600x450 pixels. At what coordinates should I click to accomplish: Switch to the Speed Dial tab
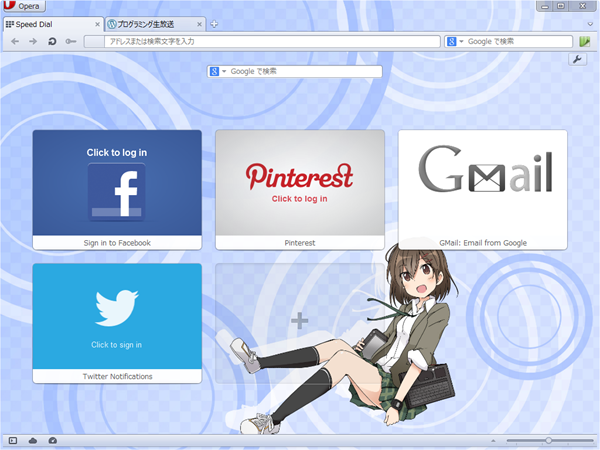[x=53, y=24]
